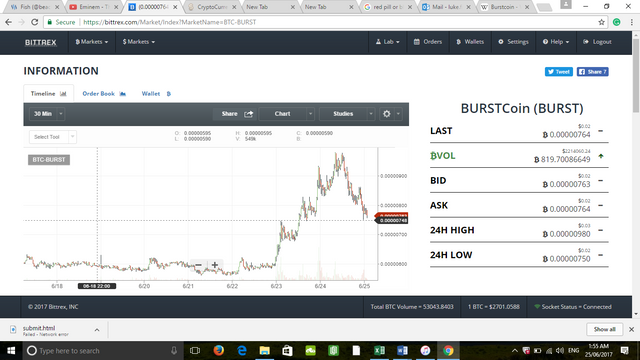The image size is (640, 360).
Task: Switch to the Order Book tab
Action: 104,93
